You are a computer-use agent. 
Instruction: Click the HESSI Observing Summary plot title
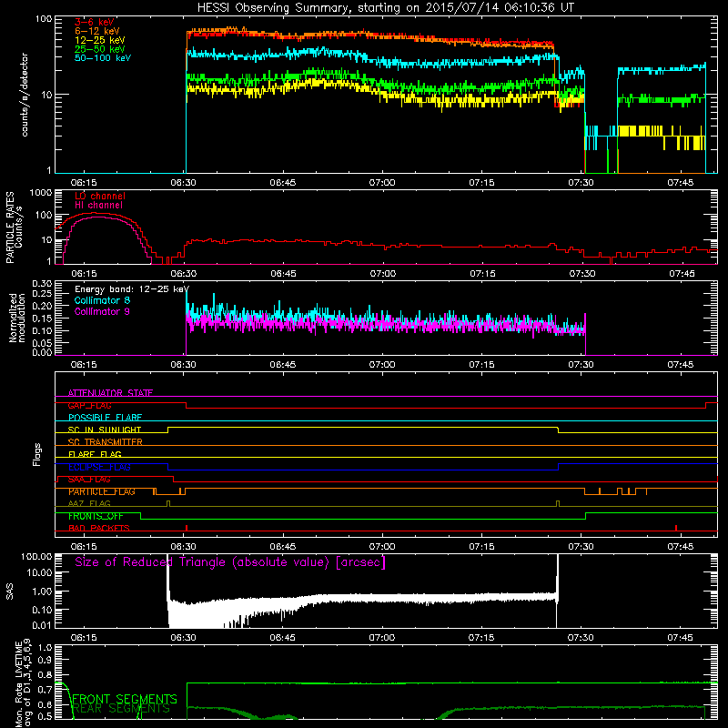point(385,8)
